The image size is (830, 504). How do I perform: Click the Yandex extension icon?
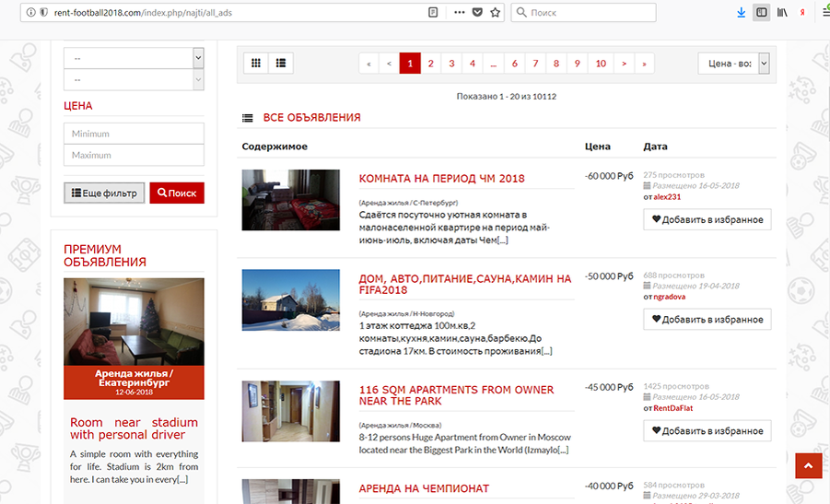[802, 12]
